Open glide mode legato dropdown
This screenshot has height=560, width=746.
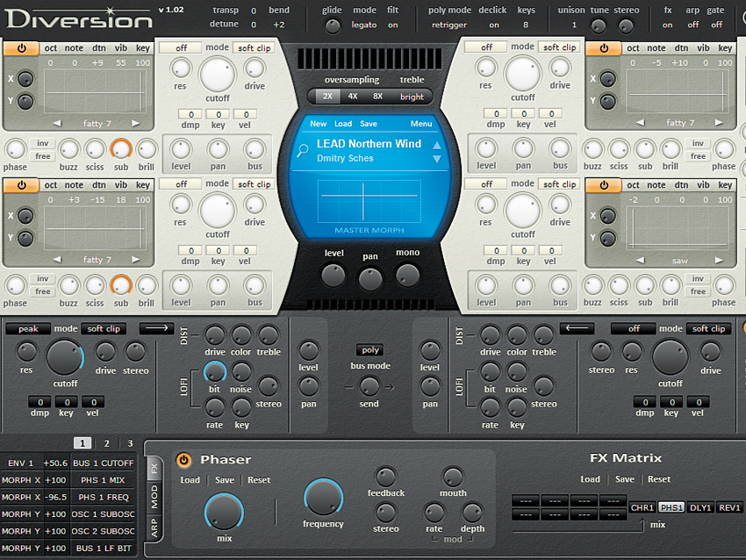coord(364,25)
